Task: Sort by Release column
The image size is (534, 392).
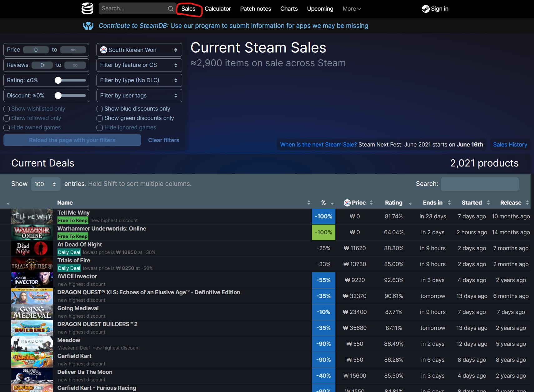Action: tap(511, 203)
